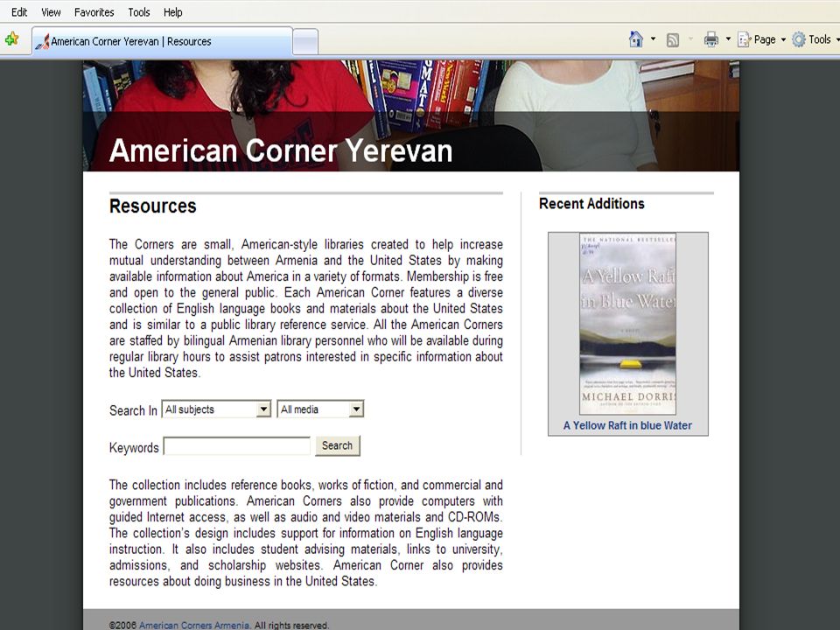
Task: Open the View menu
Action: point(51,11)
